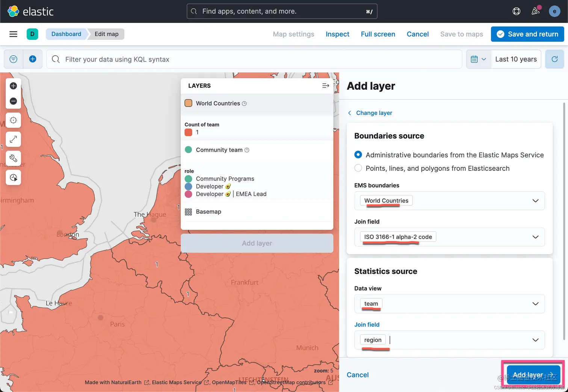Image resolution: width=568 pixels, height=392 pixels.
Task: Open the help menu lifebuoy icon
Action: coord(517,11)
